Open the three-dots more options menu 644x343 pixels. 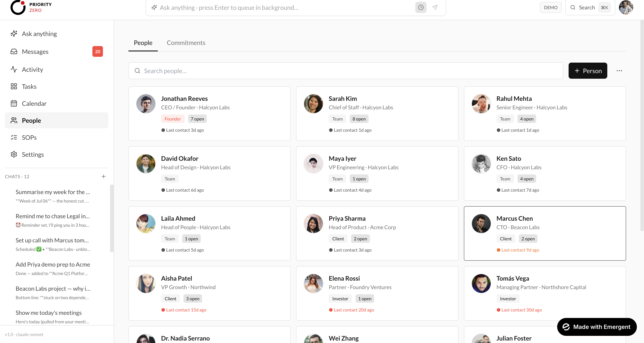619,71
